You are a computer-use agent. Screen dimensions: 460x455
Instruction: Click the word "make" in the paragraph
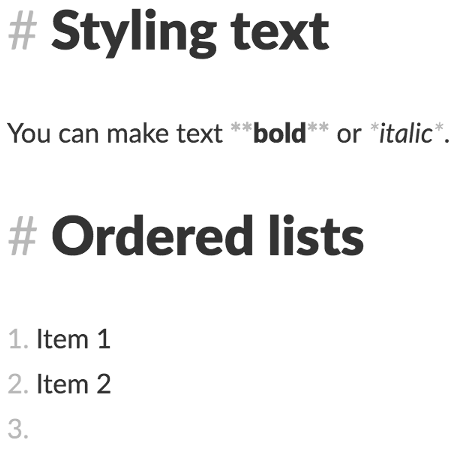(x=138, y=133)
